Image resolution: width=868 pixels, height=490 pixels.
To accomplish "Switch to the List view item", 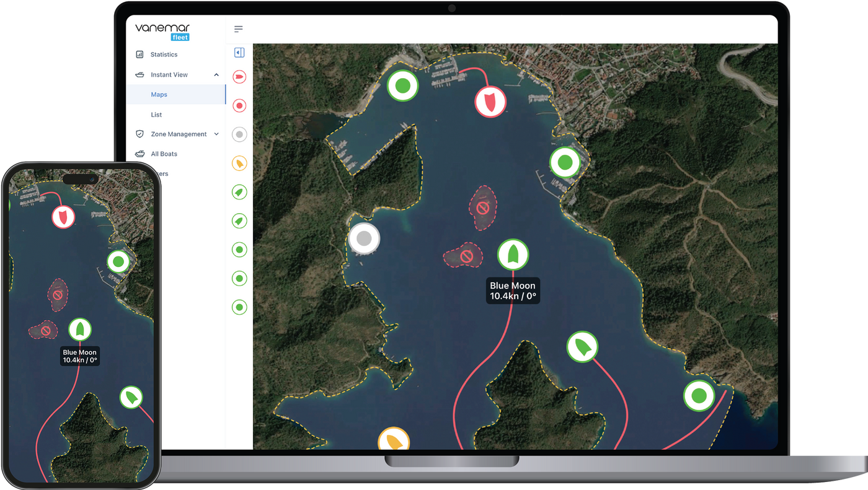I will tap(156, 115).
